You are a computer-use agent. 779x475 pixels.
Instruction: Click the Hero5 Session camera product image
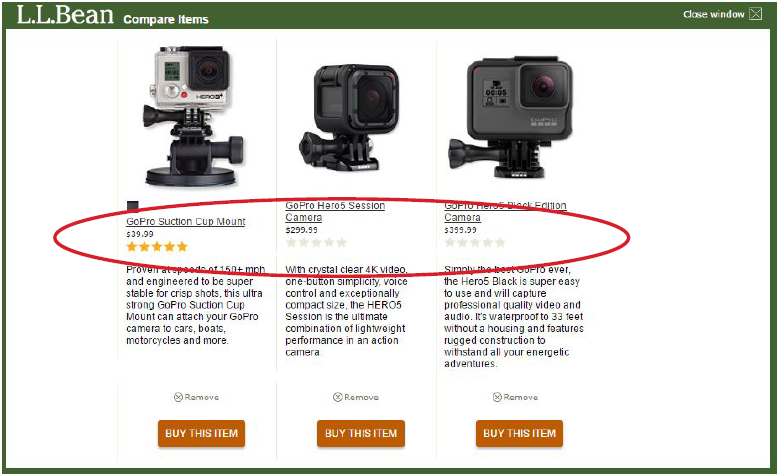[x=349, y=117]
